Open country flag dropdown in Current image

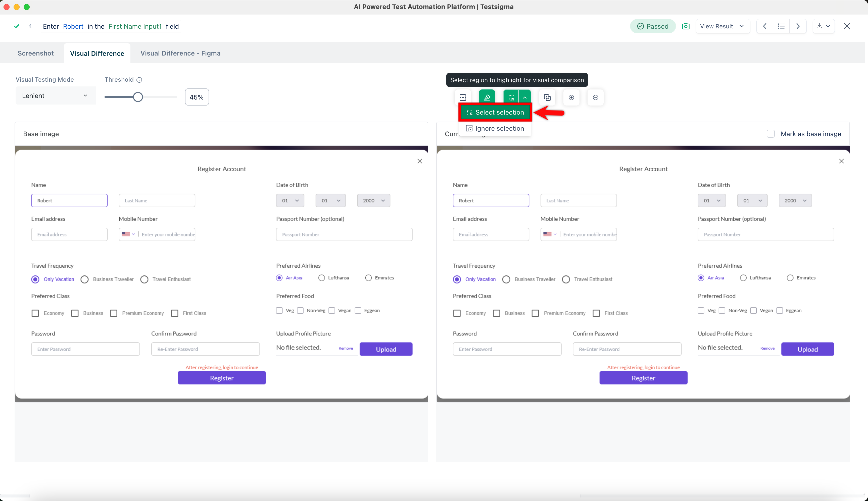550,234
